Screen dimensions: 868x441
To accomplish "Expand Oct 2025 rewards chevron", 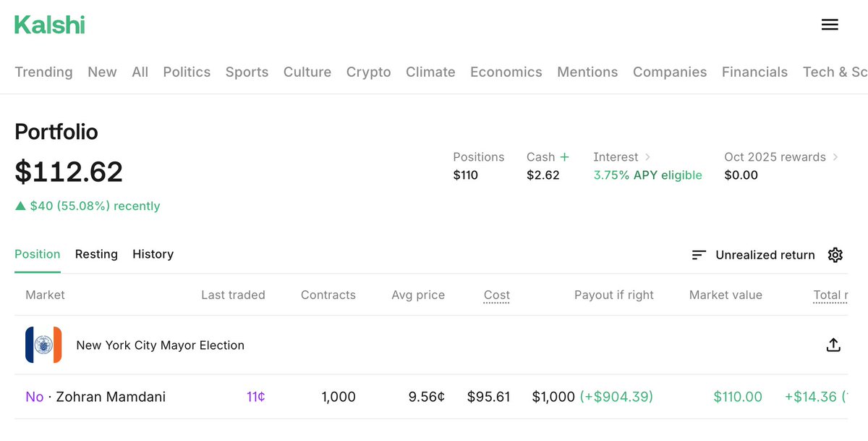I will (835, 157).
